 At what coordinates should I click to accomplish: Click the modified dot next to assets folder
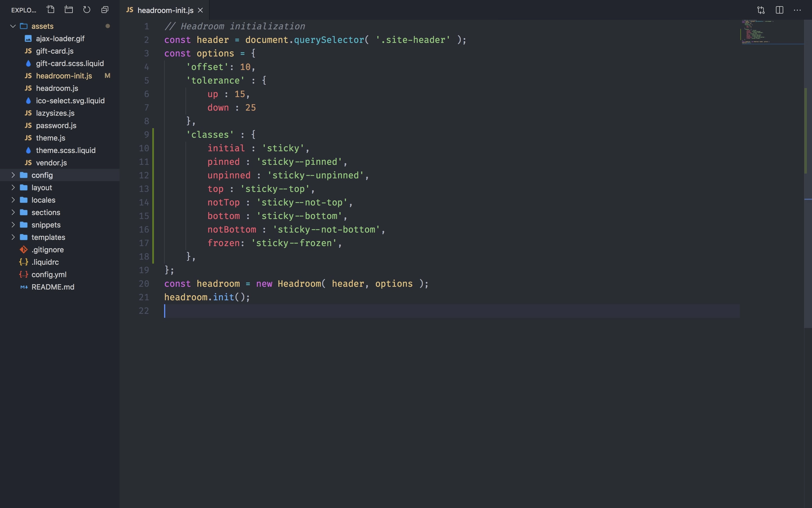108,26
